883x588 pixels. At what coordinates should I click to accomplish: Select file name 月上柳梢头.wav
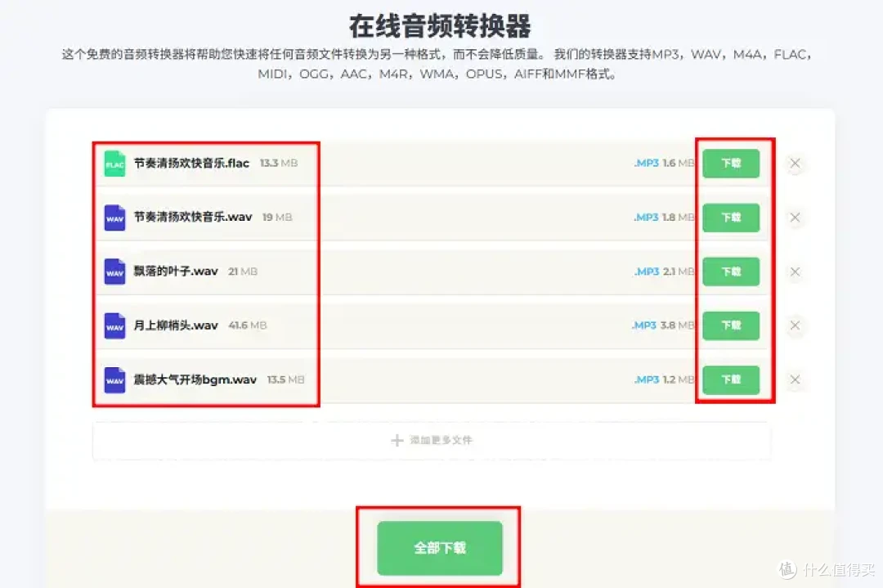[x=176, y=325]
